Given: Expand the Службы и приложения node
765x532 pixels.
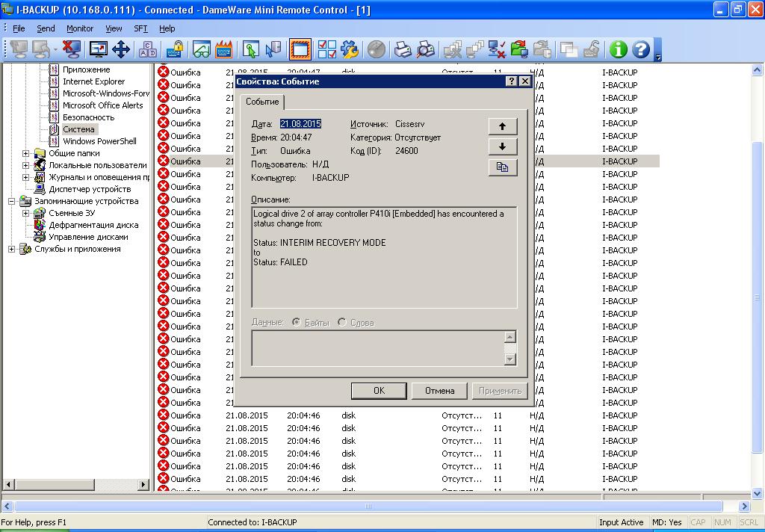Looking at the screenshot, I should (12, 249).
